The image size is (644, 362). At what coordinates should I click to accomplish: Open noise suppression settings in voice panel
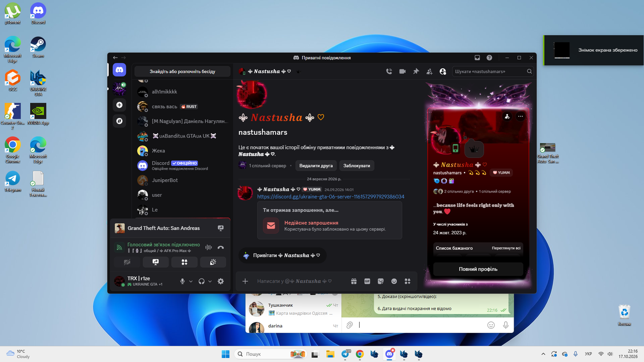click(207, 247)
